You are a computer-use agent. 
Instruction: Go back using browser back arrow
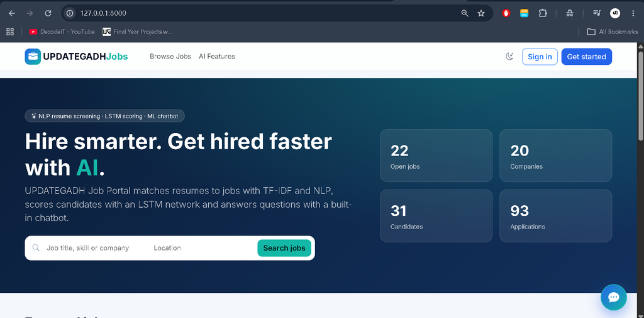[x=11, y=13]
